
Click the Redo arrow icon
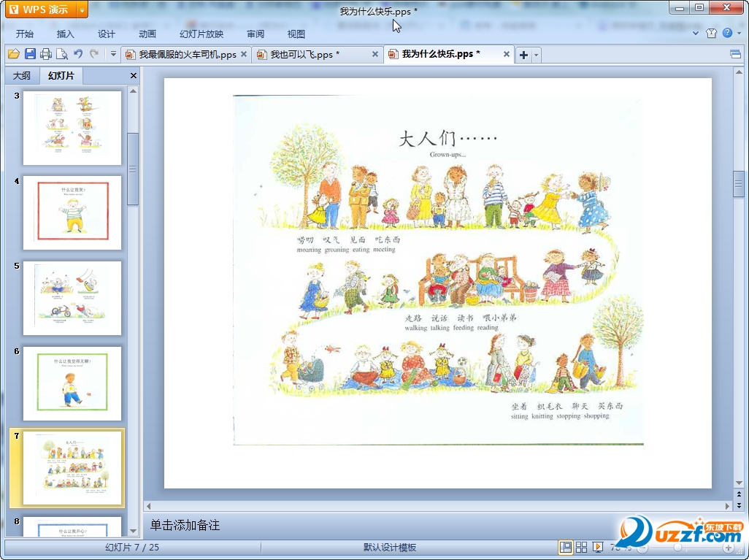click(95, 54)
